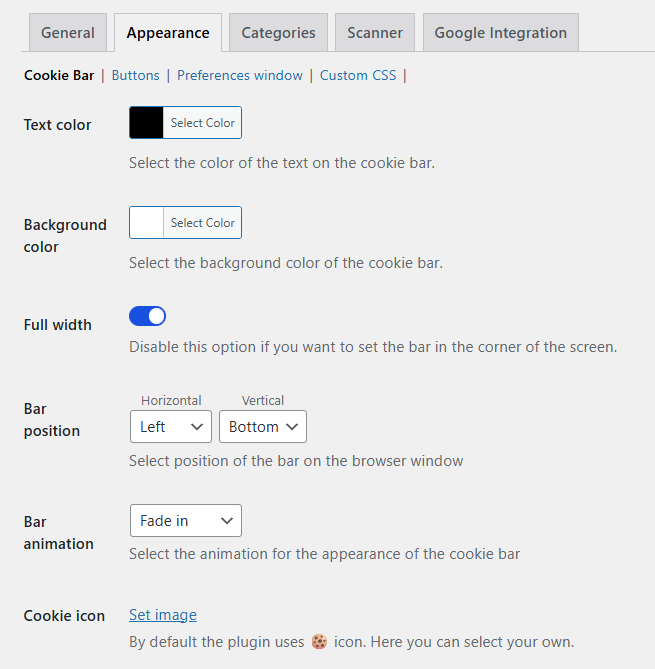
Task: Click the cookie emoji icon
Action: [x=319, y=641]
